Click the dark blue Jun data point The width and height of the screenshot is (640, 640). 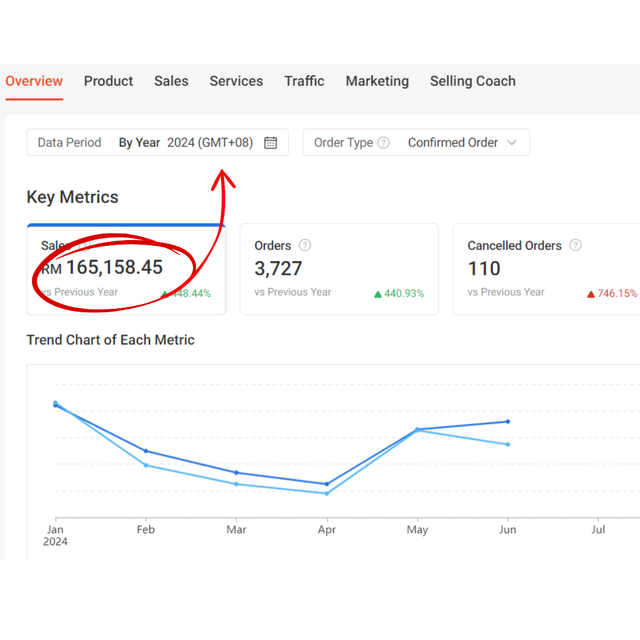[508, 422]
